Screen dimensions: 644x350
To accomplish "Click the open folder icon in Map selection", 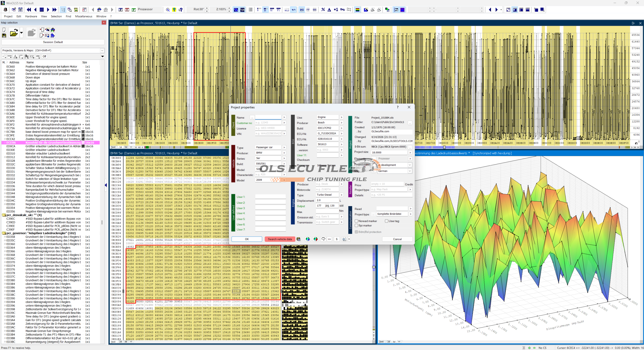I will tap(14, 33).
